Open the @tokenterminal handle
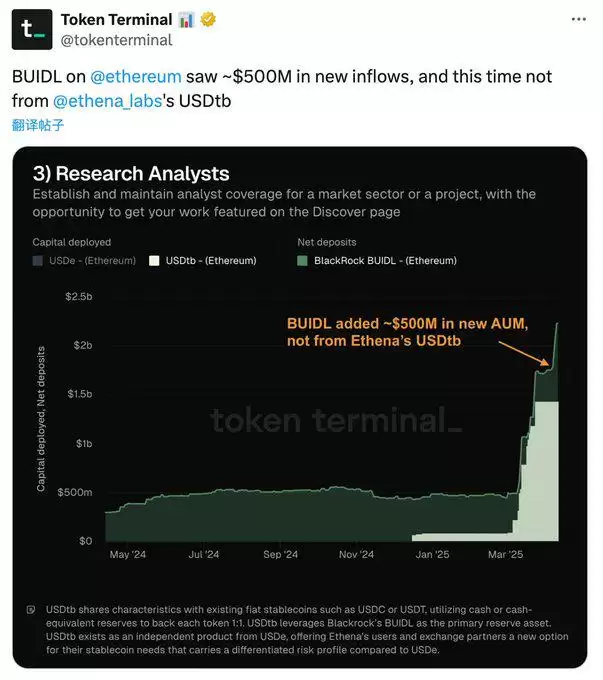 pos(116,40)
